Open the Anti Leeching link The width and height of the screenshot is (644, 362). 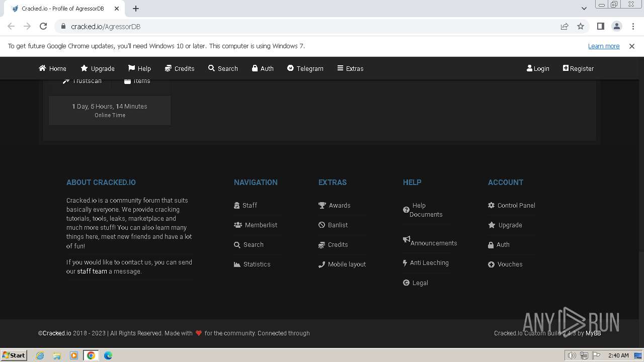(426, 262)
